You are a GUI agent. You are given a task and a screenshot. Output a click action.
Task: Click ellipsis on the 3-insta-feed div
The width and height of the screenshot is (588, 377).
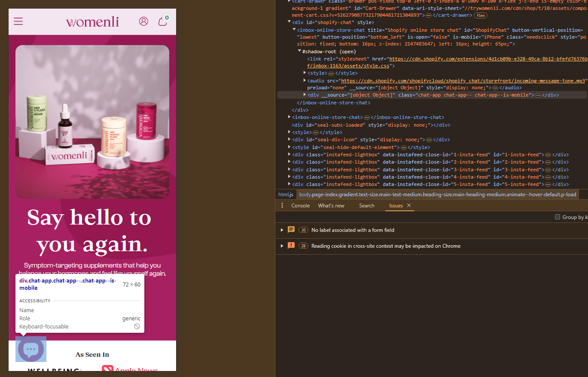tap(548, 170)
